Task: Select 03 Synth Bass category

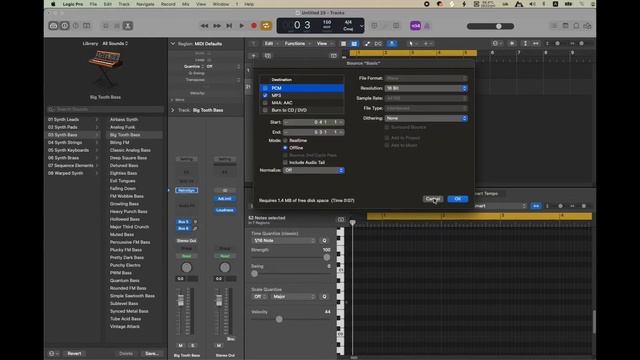Action: (73, 135)
